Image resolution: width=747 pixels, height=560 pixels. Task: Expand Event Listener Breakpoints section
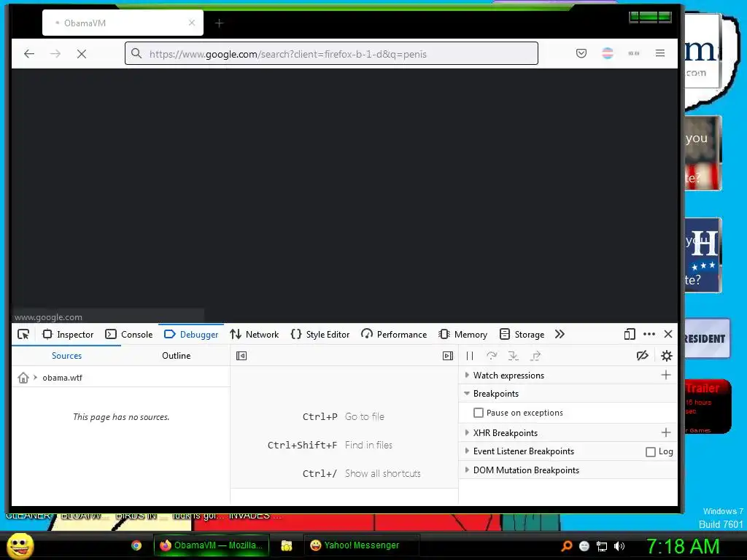pos(467,451)
